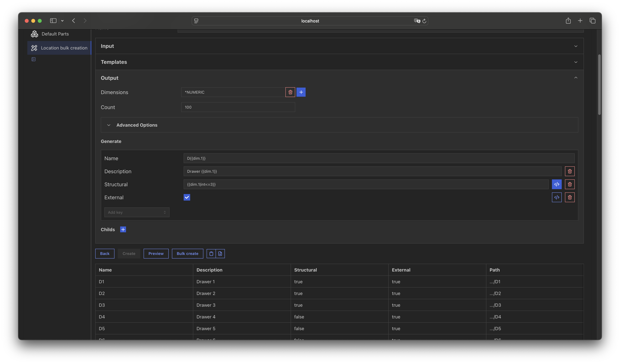Click the clipboard copy icon button
The image size is (620, 364).
[x=211, y=254]
